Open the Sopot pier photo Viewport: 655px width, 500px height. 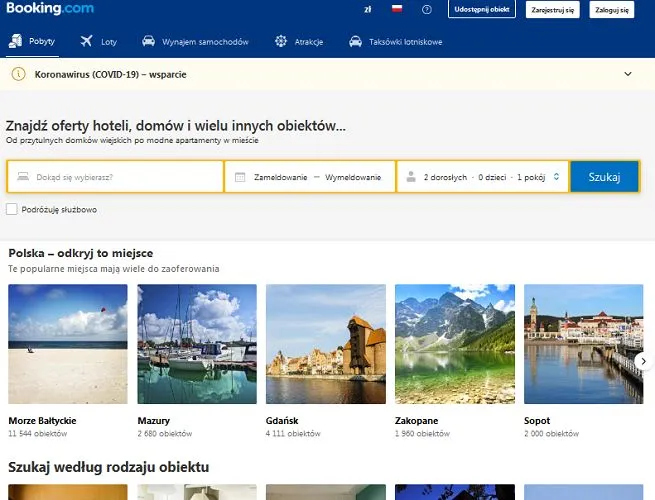(x=584, y=344)
